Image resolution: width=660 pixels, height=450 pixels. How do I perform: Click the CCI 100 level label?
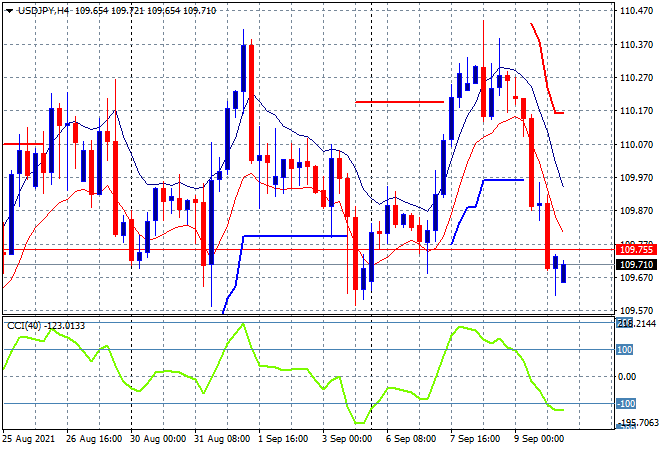coord(625,350)
